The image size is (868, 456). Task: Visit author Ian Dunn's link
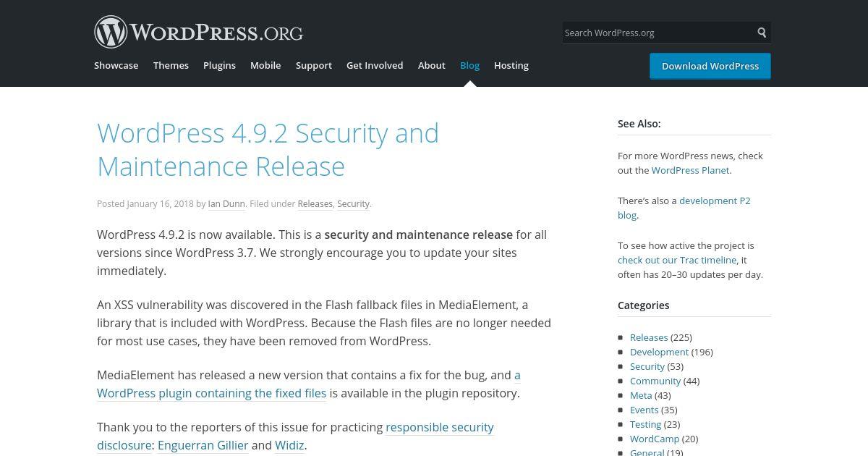tap(226, 204)
